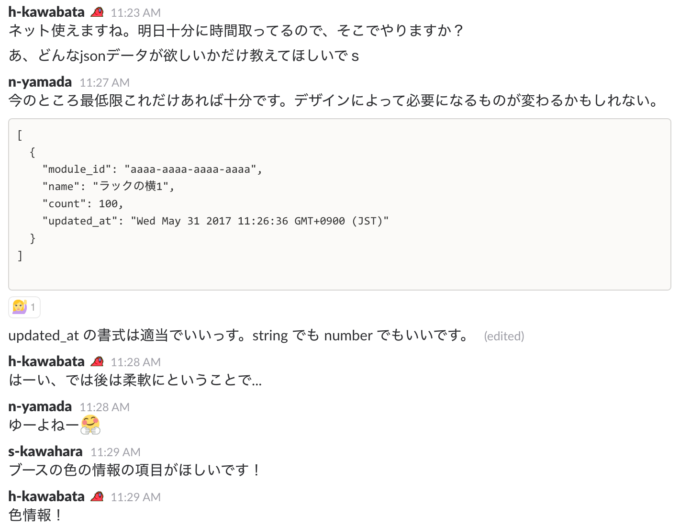Open h-kawabata's profile from the first message
This screenshot has width=680, height=528.
[x=46, y=12]
